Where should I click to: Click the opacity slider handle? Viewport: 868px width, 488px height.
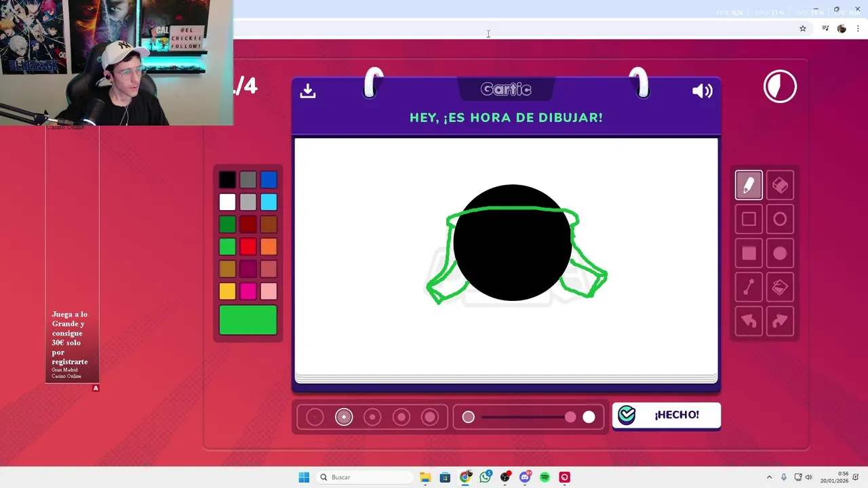[570, 417]
